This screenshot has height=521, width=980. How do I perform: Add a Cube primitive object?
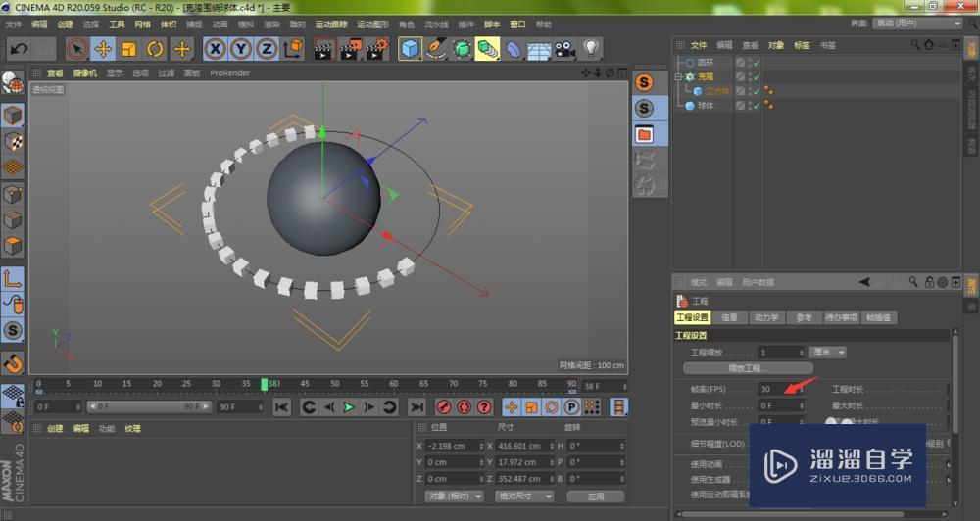(x=410, y=49)
